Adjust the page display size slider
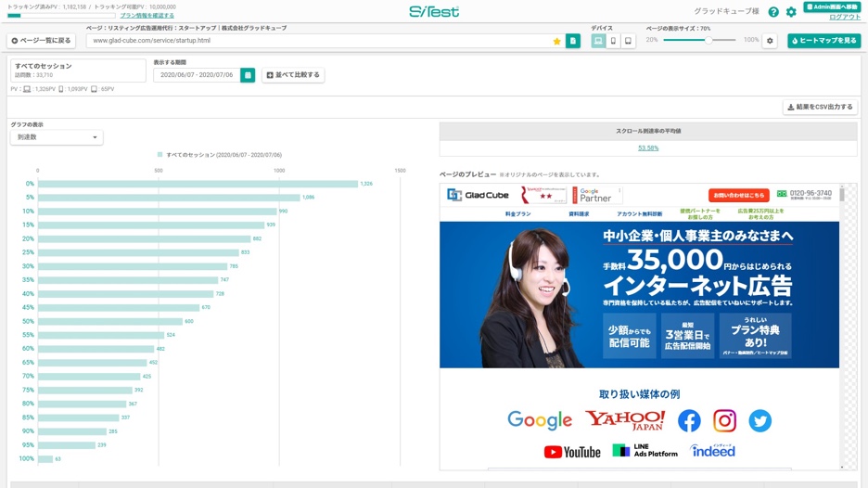Image resolution: width=868 pixels, height=488 pixels. pos(708,40)
